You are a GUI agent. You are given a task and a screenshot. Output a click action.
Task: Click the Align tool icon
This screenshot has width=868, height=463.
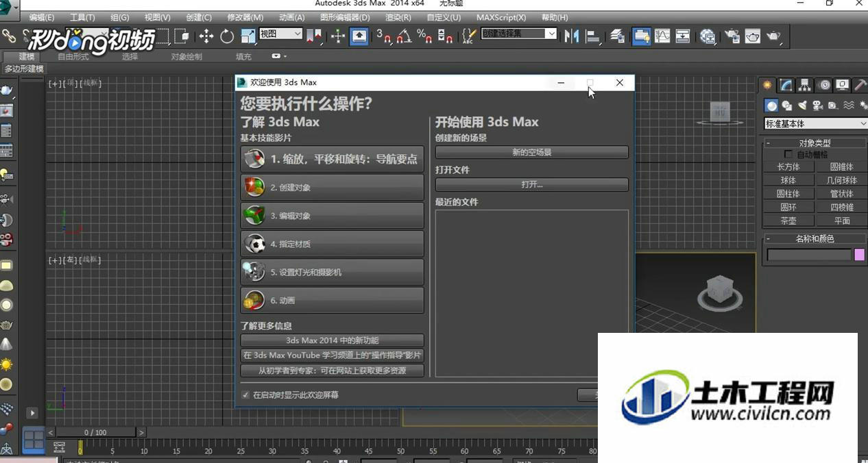[593, 36]
